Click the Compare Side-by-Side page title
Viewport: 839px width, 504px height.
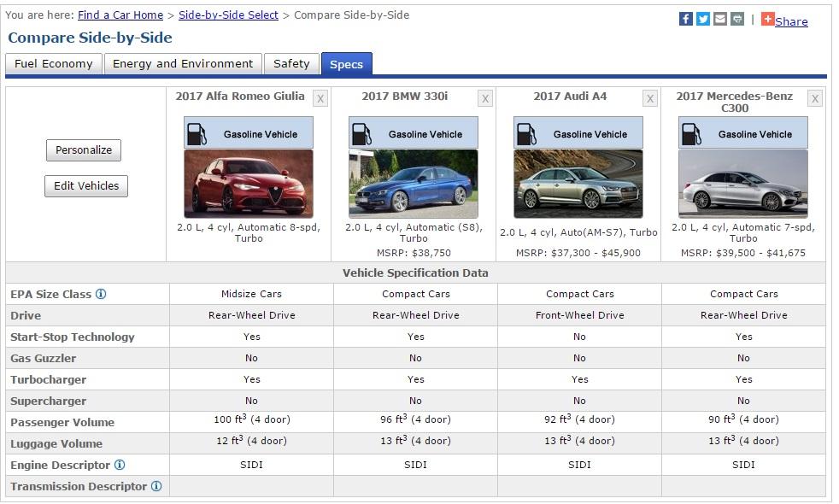90,38
